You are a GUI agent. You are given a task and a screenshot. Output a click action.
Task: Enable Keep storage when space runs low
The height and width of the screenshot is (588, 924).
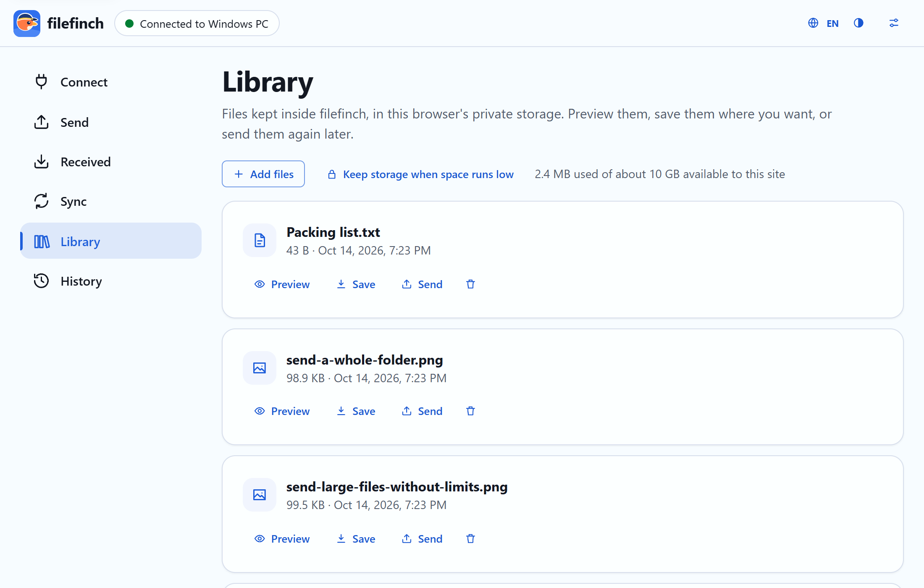[x=420, y=174]
